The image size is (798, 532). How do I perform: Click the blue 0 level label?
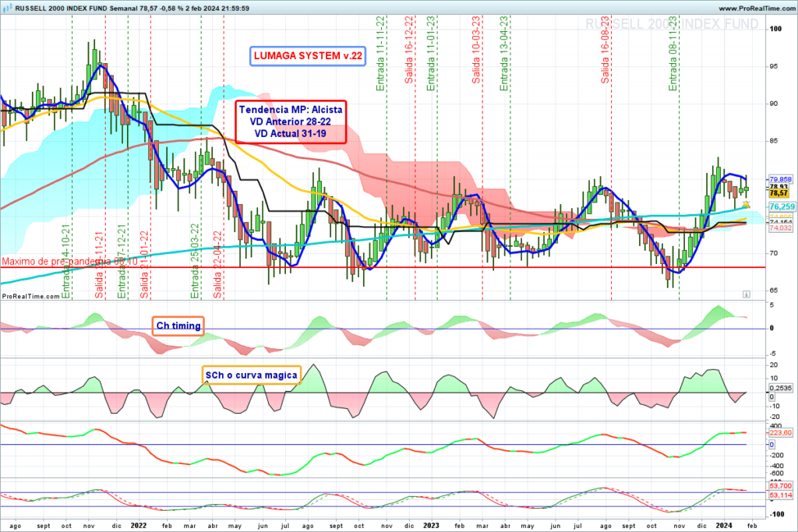[x=772, y=445]
